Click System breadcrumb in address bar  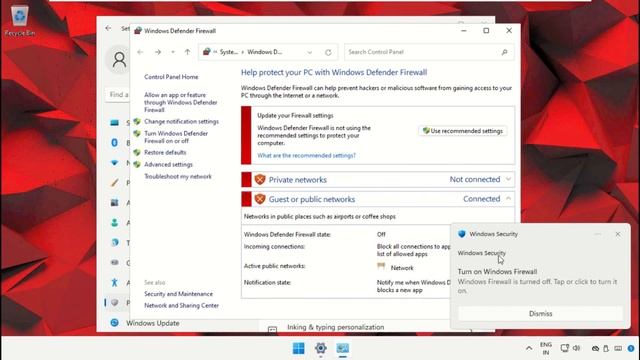(x=229, y=52)
